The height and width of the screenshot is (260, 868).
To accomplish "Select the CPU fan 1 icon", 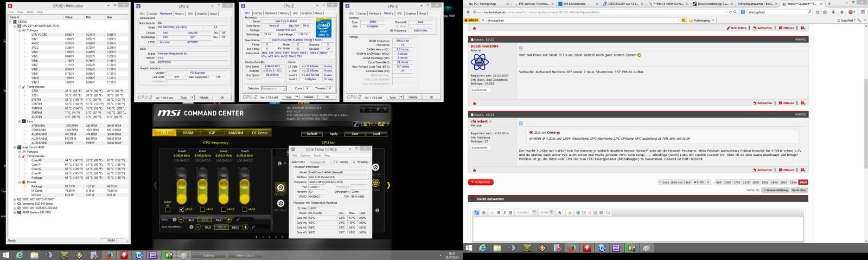I will [280, 187].
